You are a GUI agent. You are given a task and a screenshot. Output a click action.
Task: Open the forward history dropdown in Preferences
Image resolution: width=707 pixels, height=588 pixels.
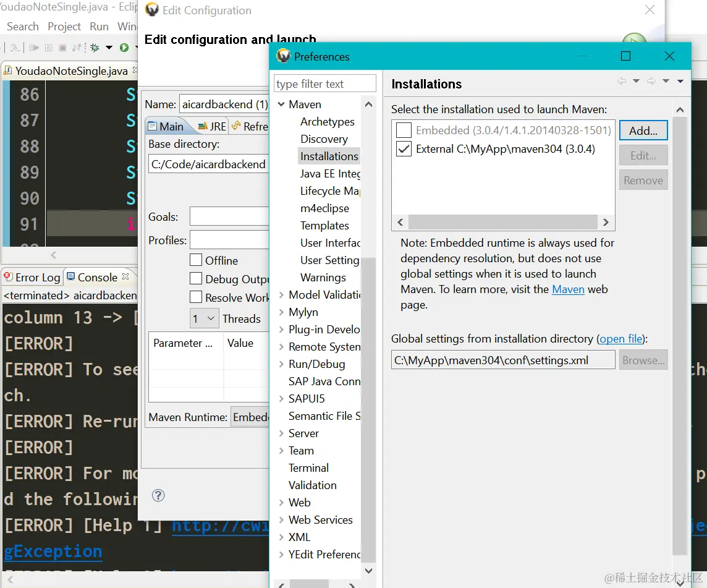666,81
